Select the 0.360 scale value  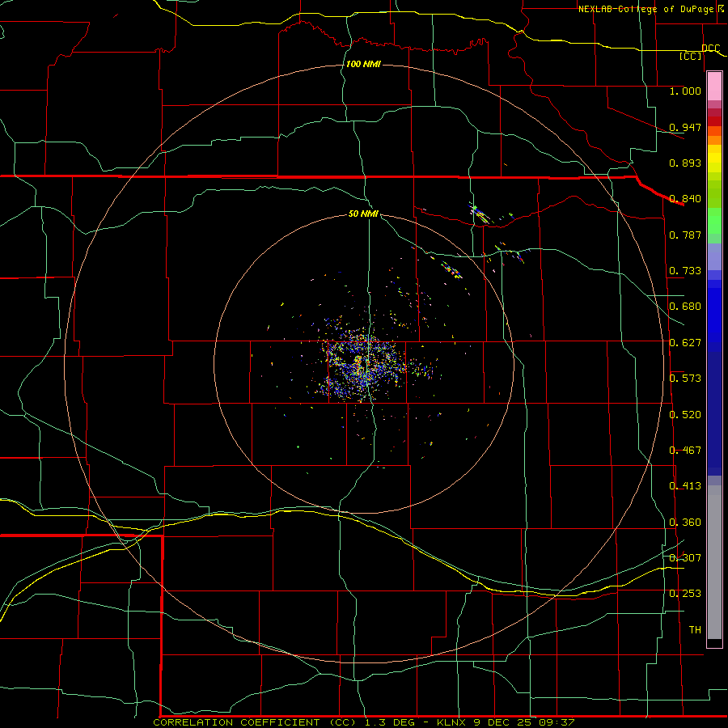click(685, 523)
